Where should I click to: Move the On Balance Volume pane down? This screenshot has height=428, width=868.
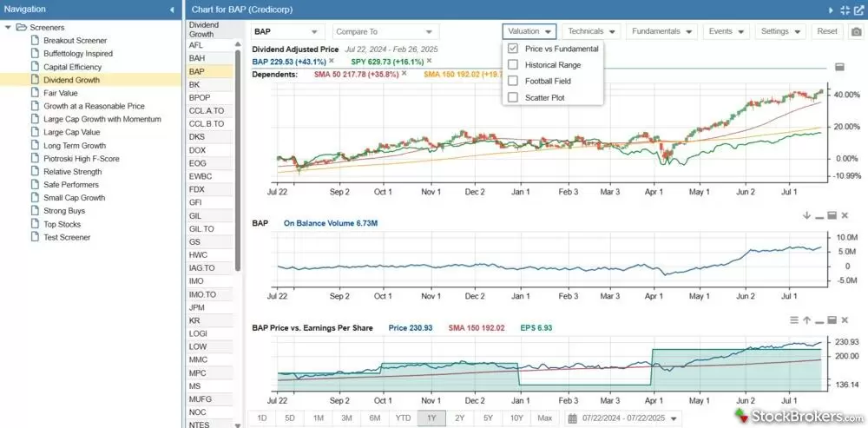coord(806,215)
